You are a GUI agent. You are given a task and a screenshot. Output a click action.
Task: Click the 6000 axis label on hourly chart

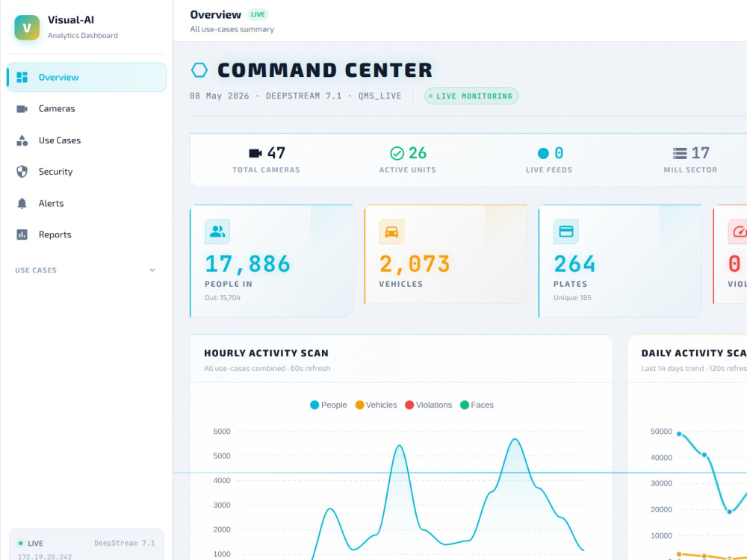coord(222,432)
